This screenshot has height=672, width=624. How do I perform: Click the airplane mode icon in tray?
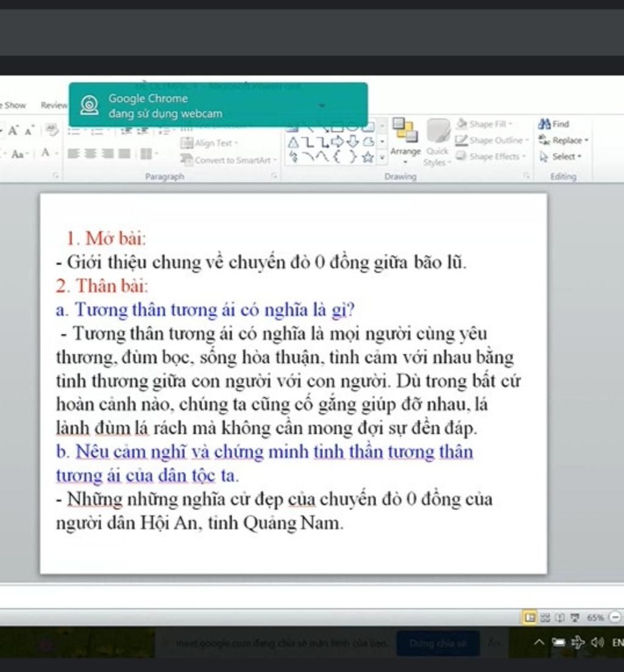pyautogui.click(x=578, y=642)
